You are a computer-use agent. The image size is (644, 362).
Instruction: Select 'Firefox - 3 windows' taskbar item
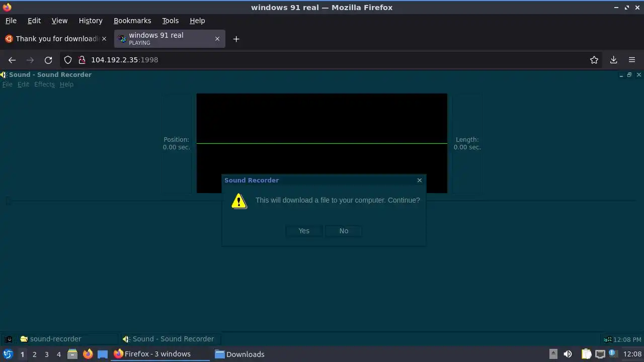tap(161, 354)
